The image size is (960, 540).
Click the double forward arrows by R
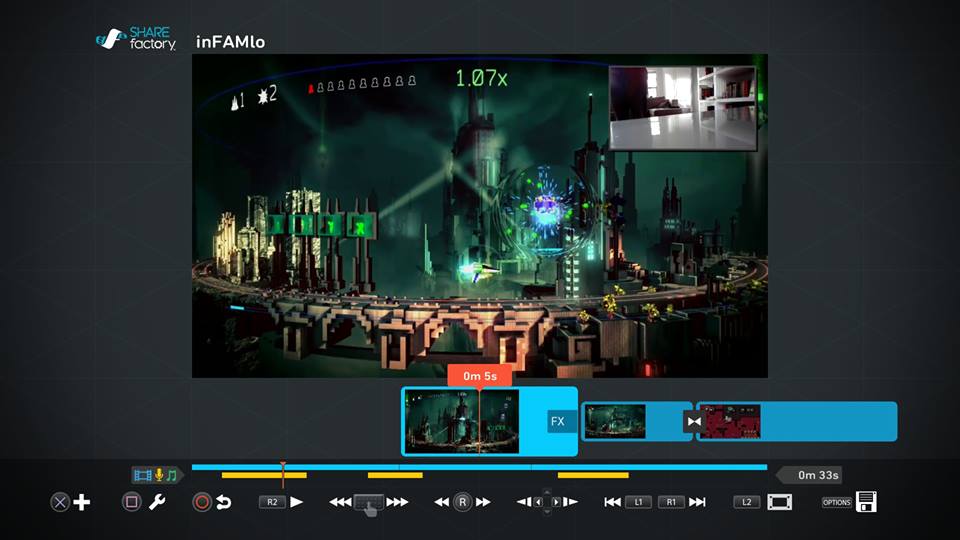click(483, 502)
